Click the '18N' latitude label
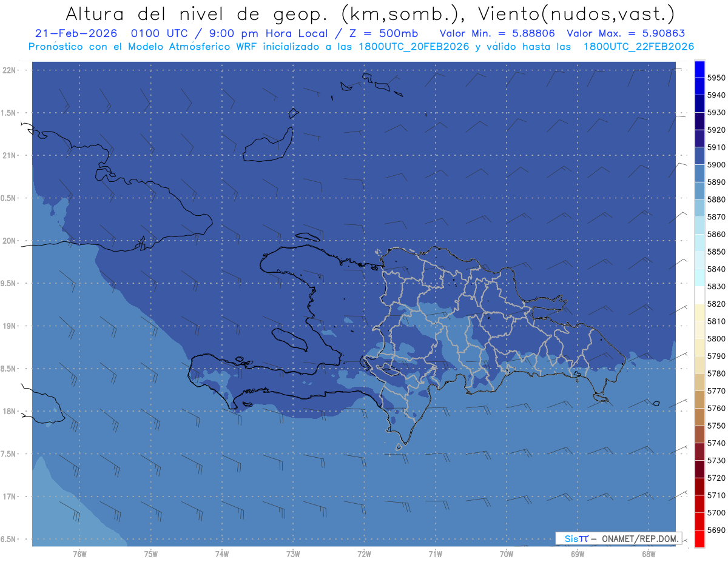Image resolution: width=728 pixels, height=562 pixels. [x=10, y=411]
